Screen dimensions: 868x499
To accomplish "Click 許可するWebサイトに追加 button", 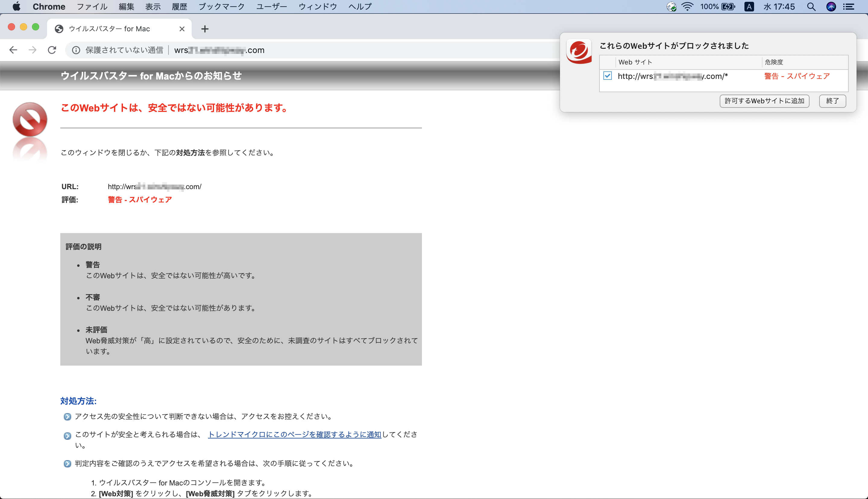I will [764, 101].
